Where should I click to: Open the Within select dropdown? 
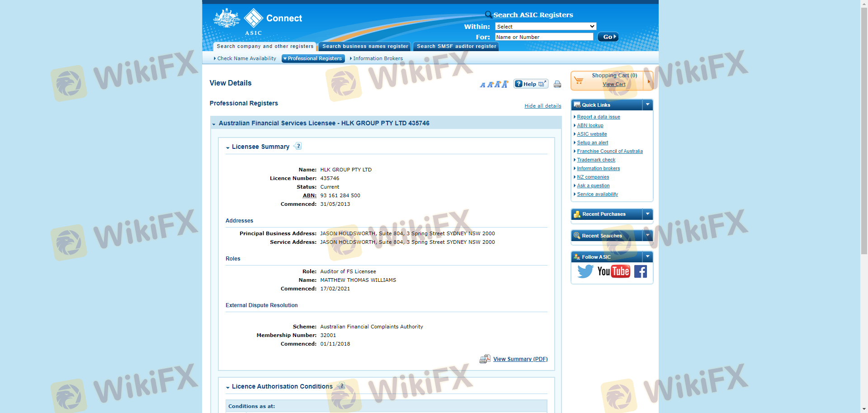[x=546, y=27]
